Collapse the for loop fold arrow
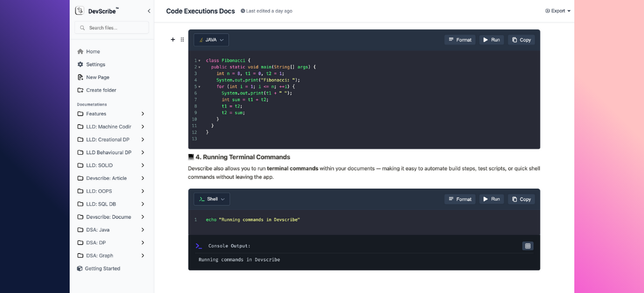The image size is (644, 293). coord(200,87)
